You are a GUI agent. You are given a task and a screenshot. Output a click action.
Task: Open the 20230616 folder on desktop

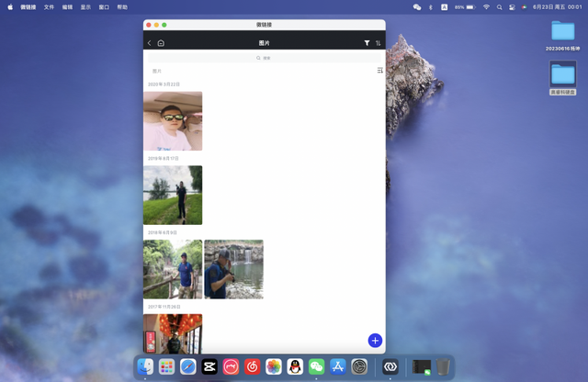tap(562, 30)
